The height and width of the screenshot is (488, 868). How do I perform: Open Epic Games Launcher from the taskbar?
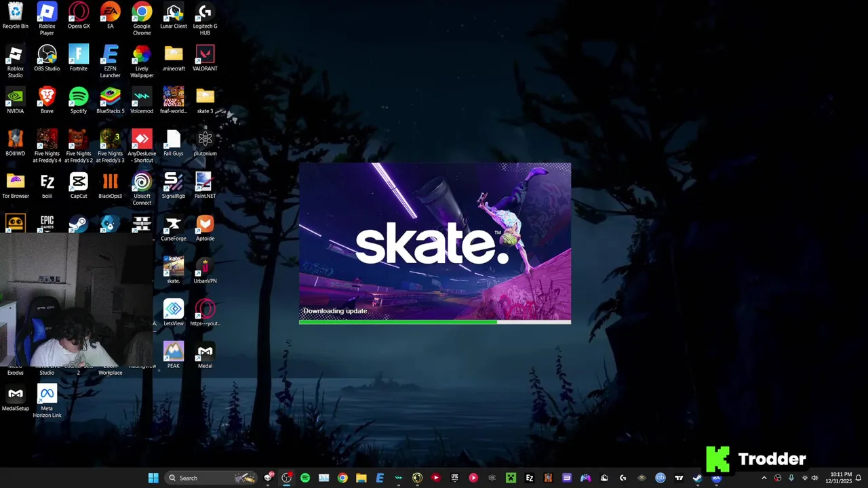[454, 478]
